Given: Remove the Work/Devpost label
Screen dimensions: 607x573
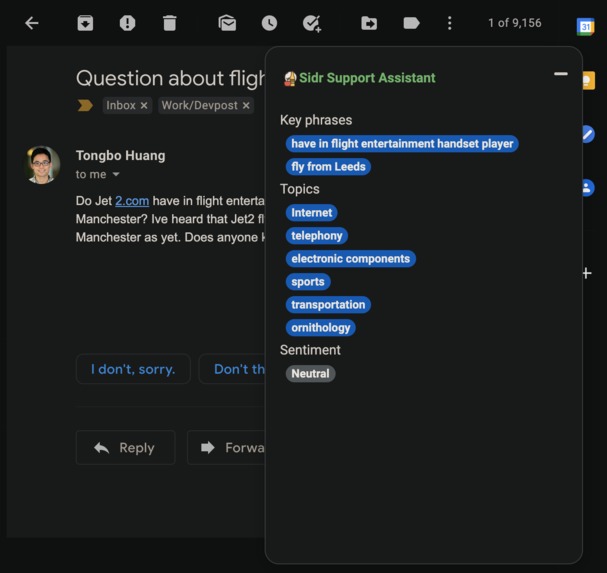Looking at the screenshot, I should [x=246, y=105].
